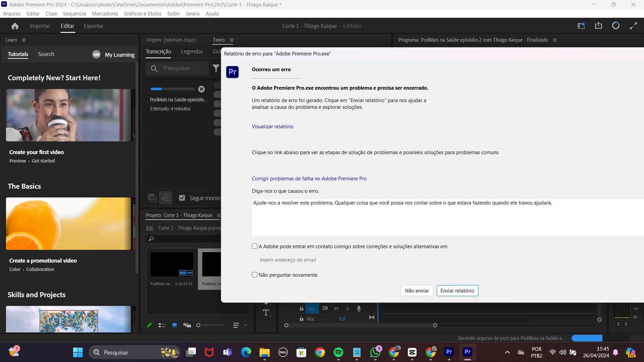The width and height of the screenshot is (644, 362).
Task: Open the Programa monitor panel menu
Action: click(555, 40)
